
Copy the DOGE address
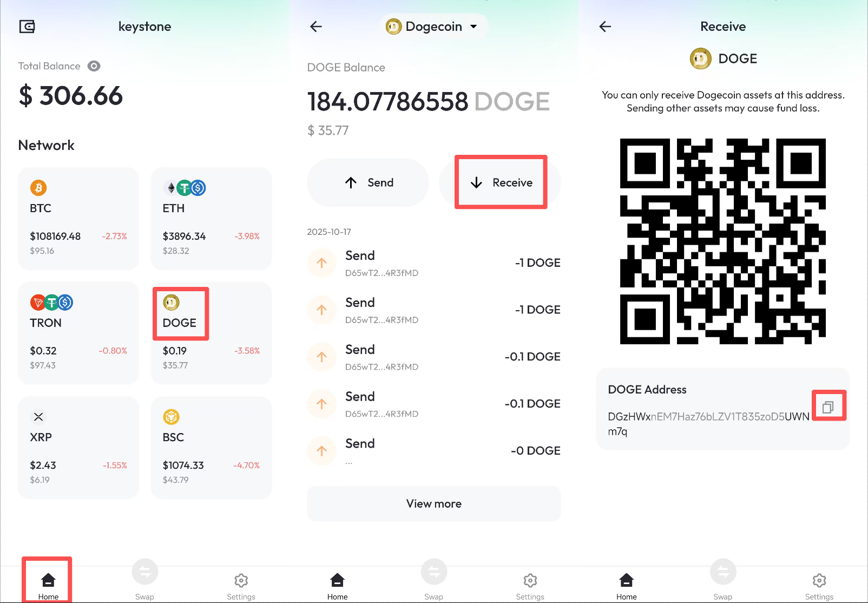coord(828,407)
